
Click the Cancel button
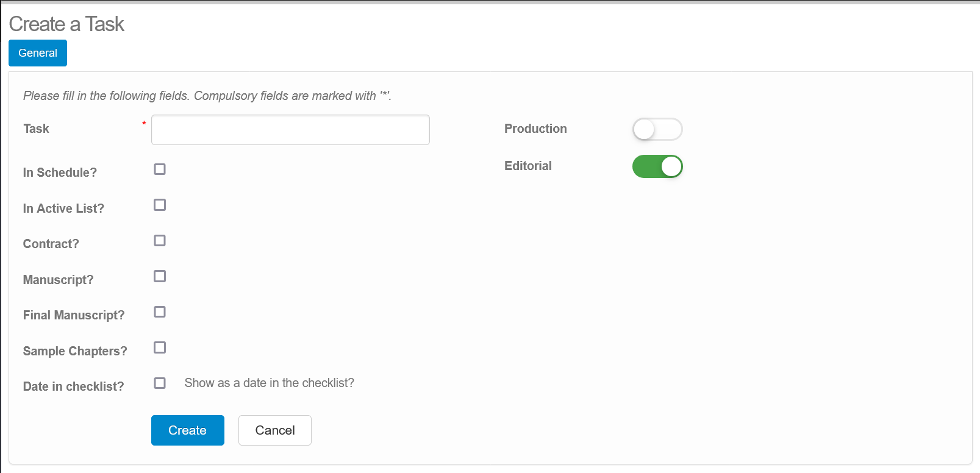(275, 430)
